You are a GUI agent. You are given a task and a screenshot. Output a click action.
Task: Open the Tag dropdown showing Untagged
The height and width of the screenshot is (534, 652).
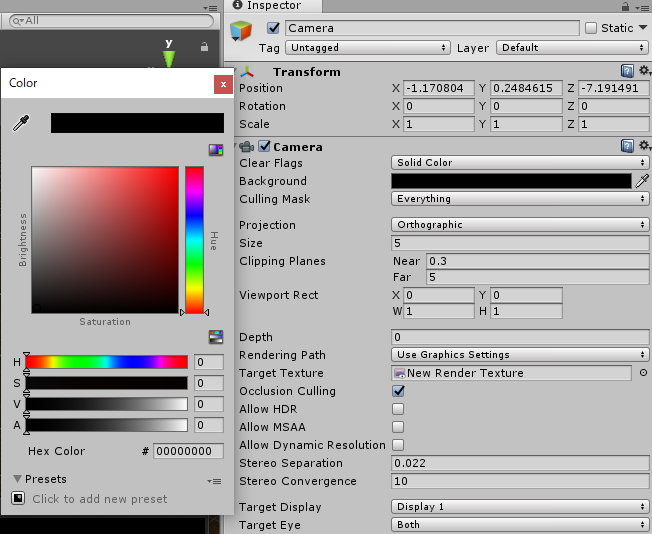368,47
